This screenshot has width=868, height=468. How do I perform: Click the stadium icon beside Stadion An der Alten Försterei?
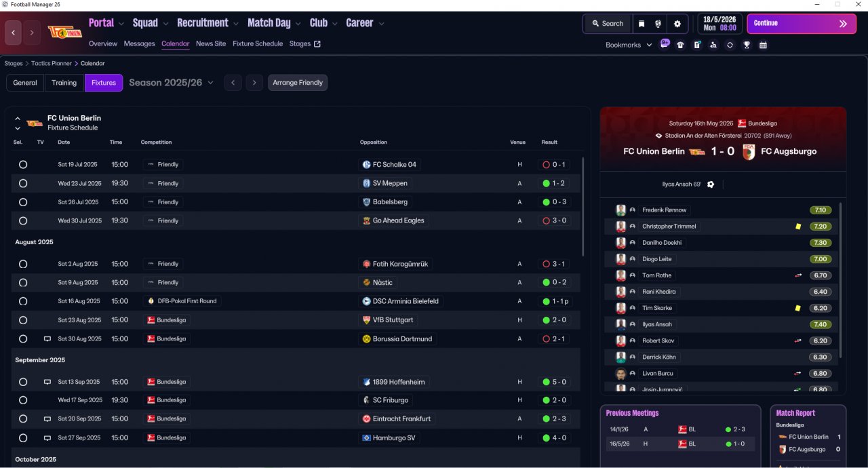coord(658,136)
